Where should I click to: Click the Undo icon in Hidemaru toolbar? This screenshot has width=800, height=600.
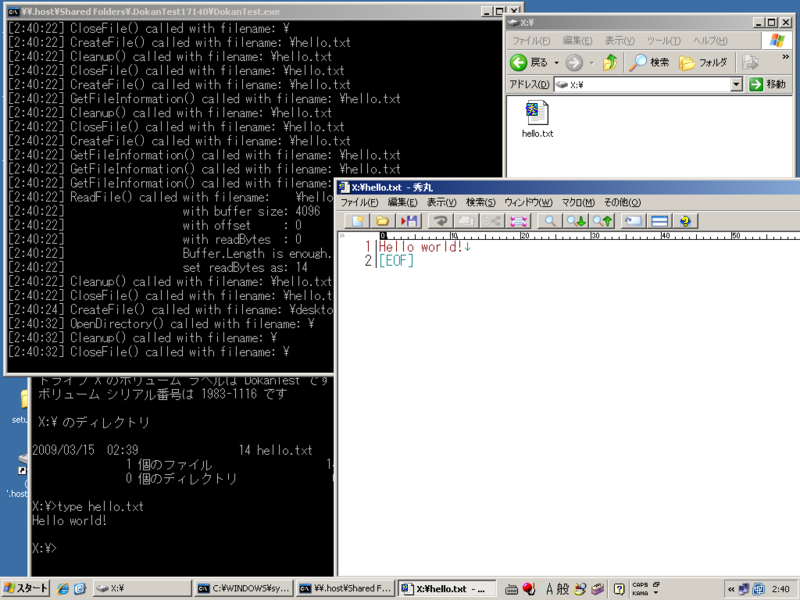[x=442, y=221]
